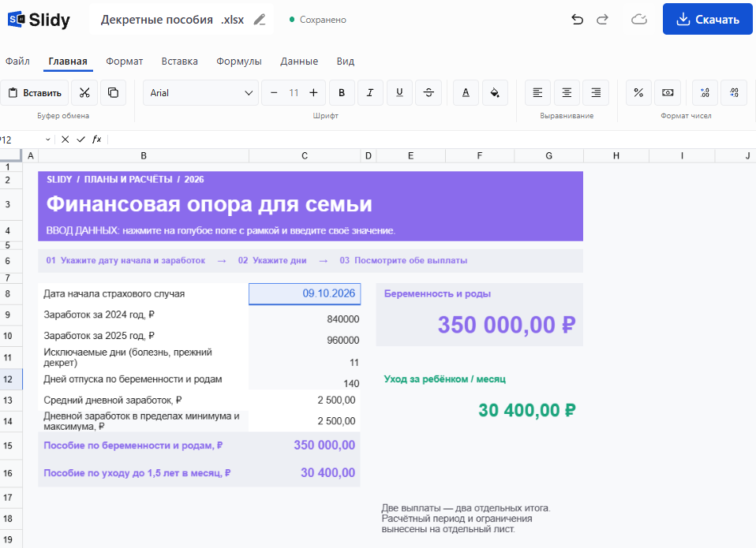The image size is (756, 548).
Task: Open the Файл menu
Action: pos(17,62)
